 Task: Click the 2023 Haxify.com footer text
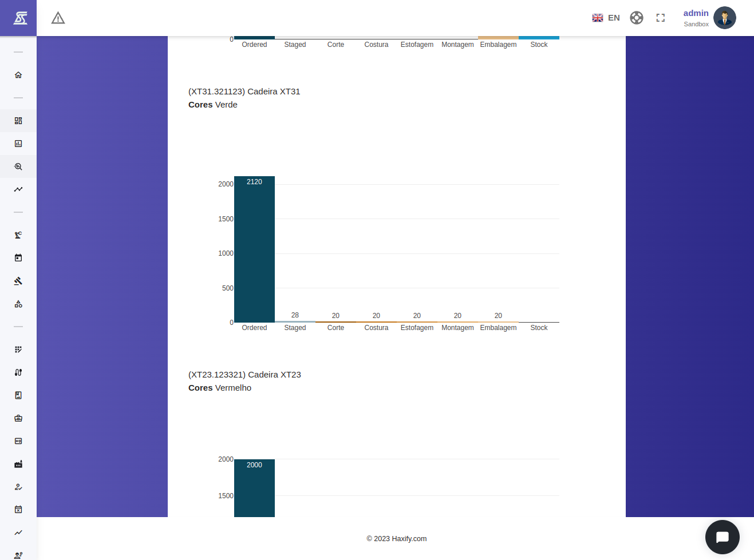pos(397,539)
